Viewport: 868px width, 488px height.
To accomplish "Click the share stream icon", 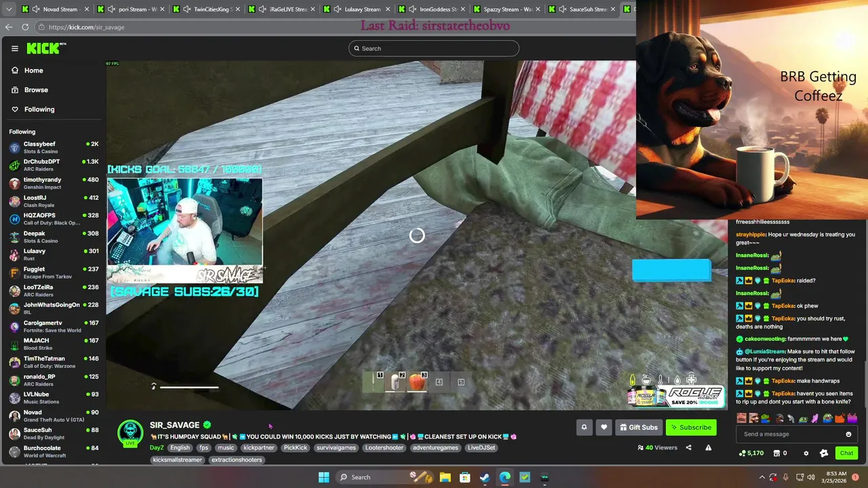I will click(688, 447).
